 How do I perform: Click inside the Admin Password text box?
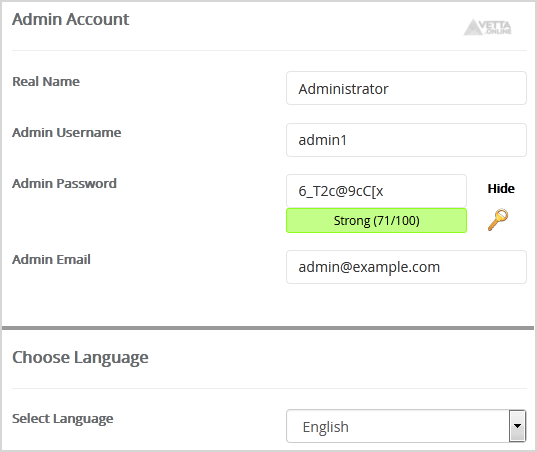pos(376,191)
